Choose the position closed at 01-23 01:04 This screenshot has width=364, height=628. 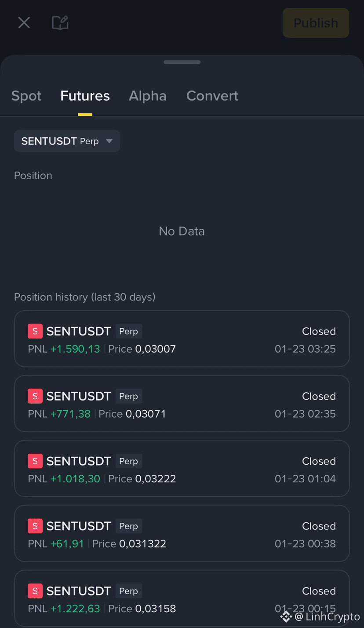[x=182, y=469]
